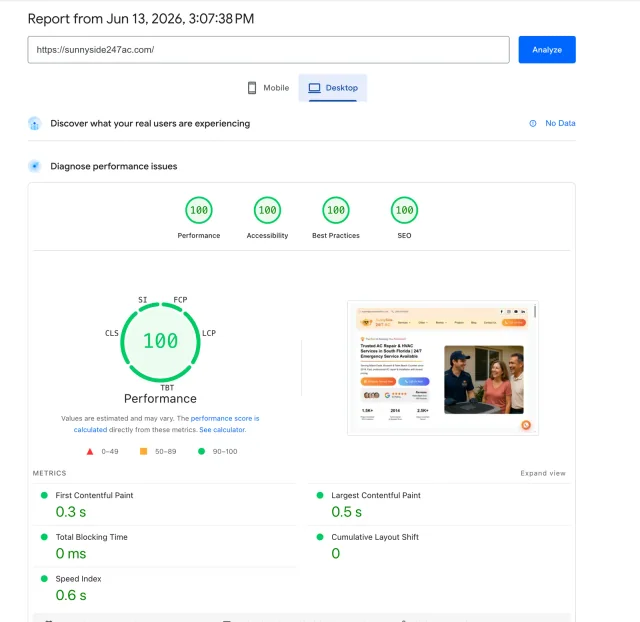Click the Speed Index metric label
The width and height of the screenshot is (640, 622).
tap(78, 579)
